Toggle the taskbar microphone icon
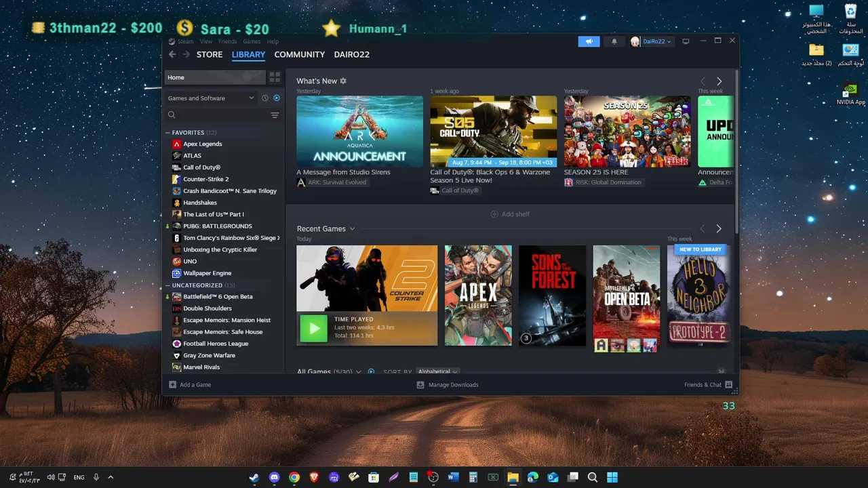 click(96, 477)
